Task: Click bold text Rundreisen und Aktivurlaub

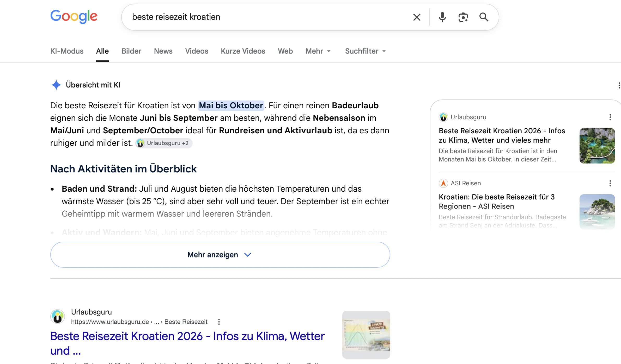Action: point(276,130)
